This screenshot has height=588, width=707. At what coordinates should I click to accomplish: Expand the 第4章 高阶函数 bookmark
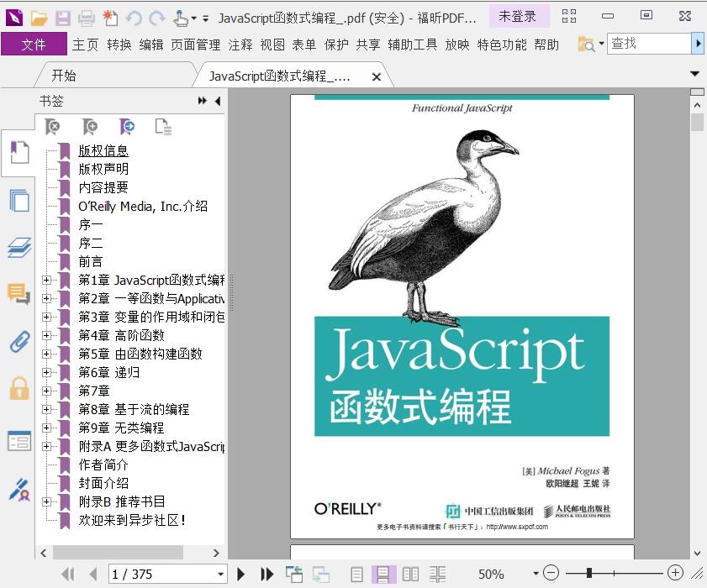[46, 335]
